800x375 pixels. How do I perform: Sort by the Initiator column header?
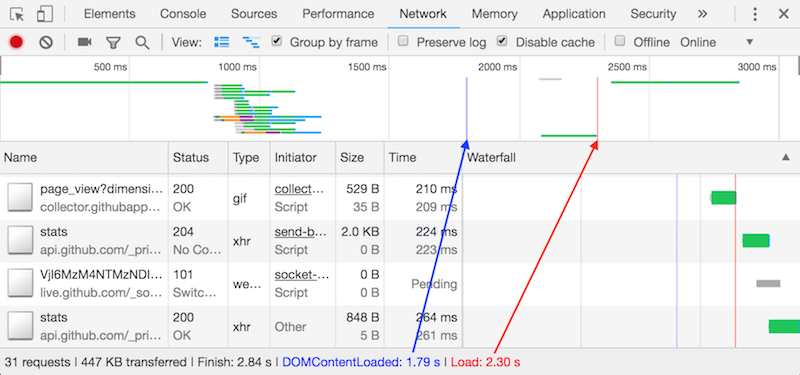303,158
